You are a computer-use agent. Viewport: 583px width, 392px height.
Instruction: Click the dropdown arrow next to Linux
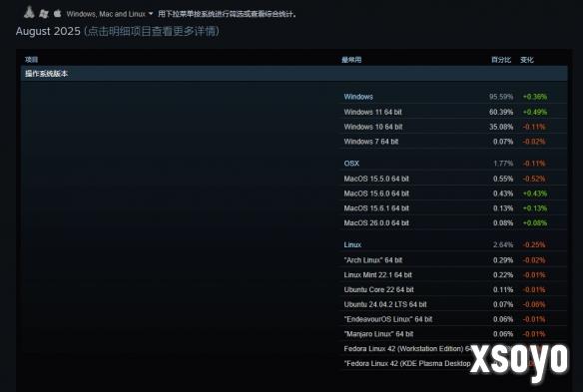click(151, 14)
